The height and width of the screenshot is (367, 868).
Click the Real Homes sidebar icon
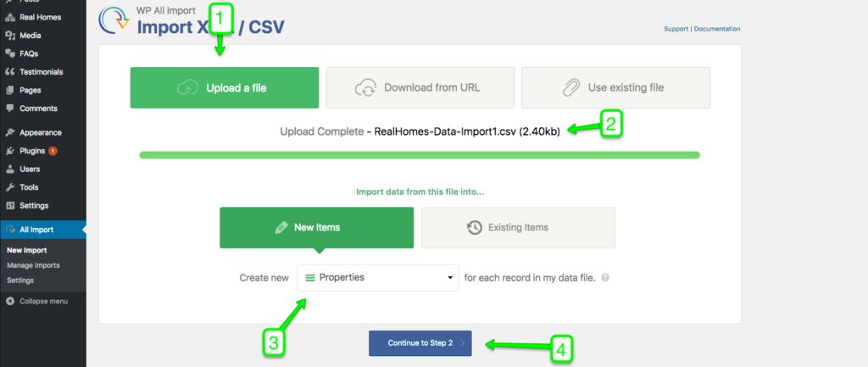pyautogui.click(x=10, y=17)
